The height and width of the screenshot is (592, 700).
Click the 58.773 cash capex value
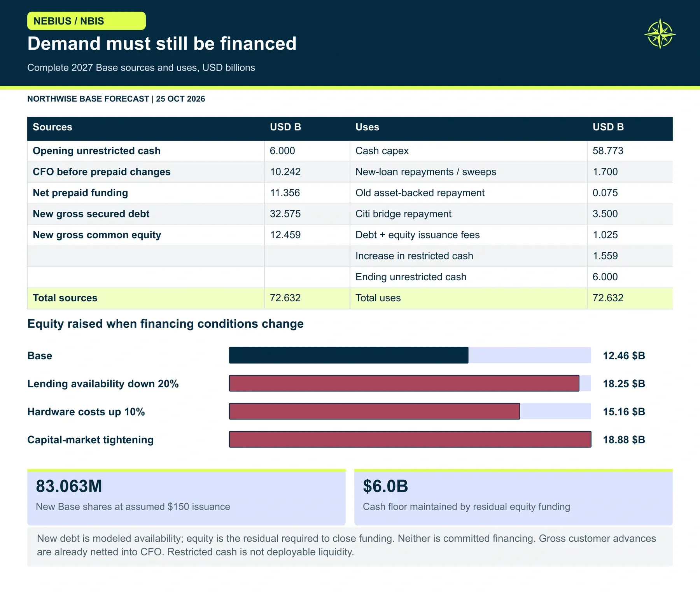pos(608,151)
